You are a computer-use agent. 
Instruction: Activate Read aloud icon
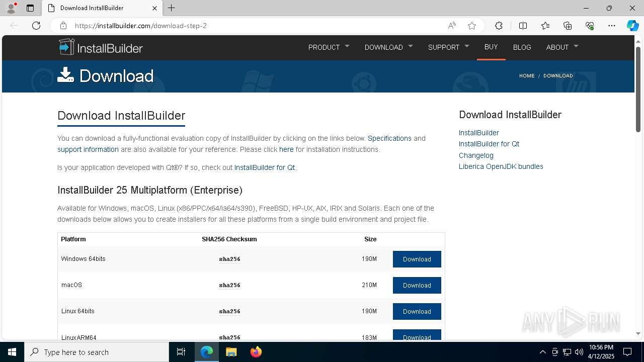(452, 26)
